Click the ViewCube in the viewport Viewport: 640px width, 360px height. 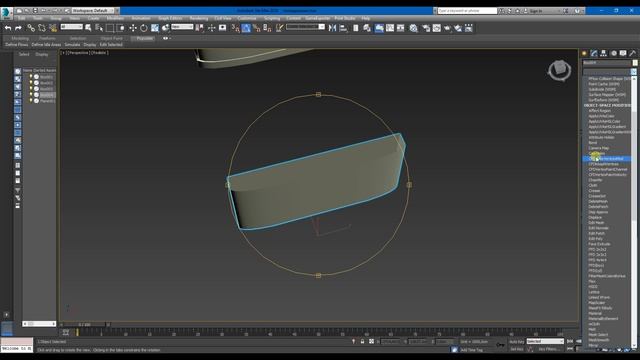(559, 70)
